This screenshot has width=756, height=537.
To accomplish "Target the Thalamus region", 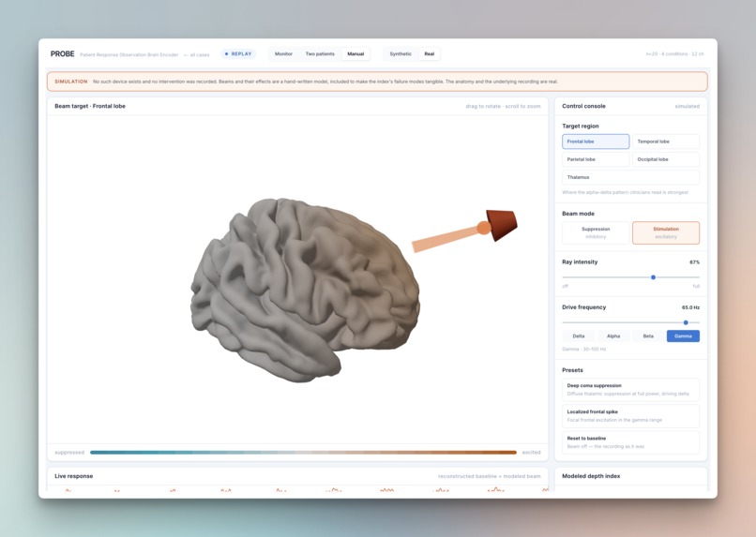I will (630, 177).
